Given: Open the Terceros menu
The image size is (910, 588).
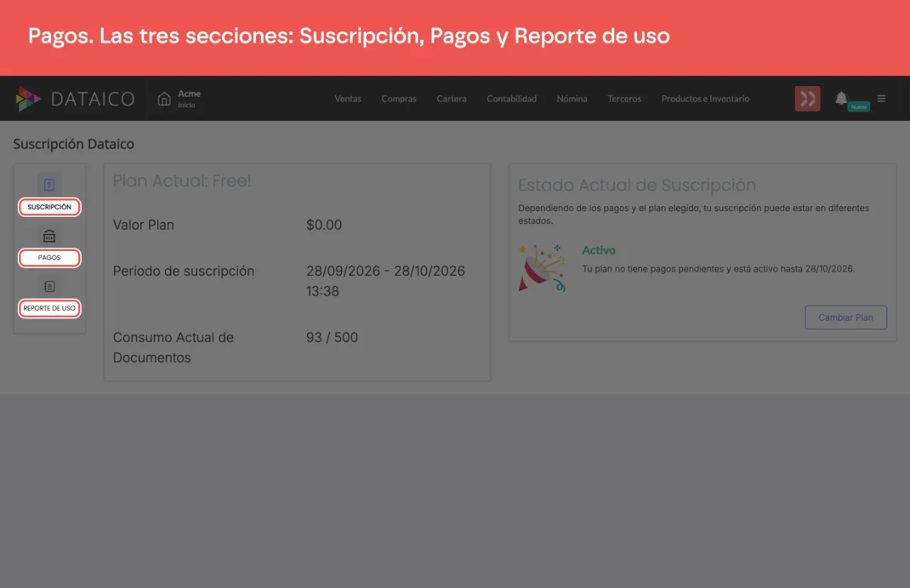Looking at the screenshot, I should coord(624,99).
